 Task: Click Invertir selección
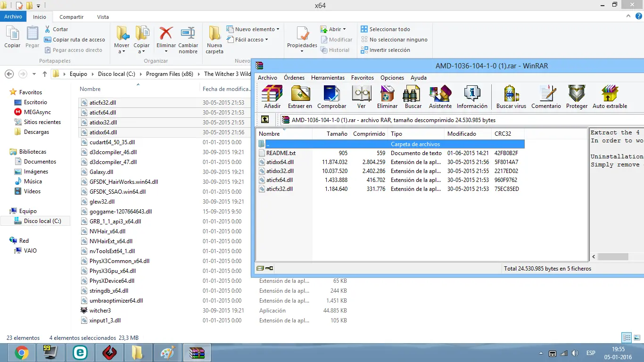(385, 50)
